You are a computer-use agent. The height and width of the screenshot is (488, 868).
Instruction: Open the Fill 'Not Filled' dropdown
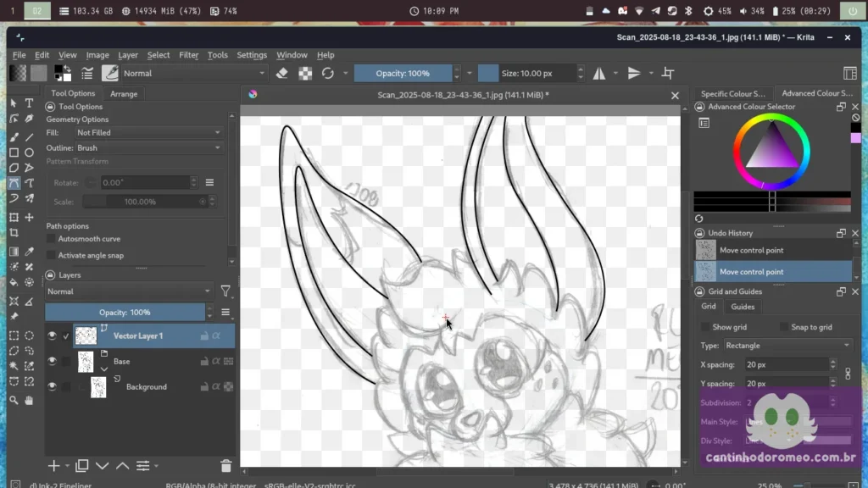pos(148,133)
